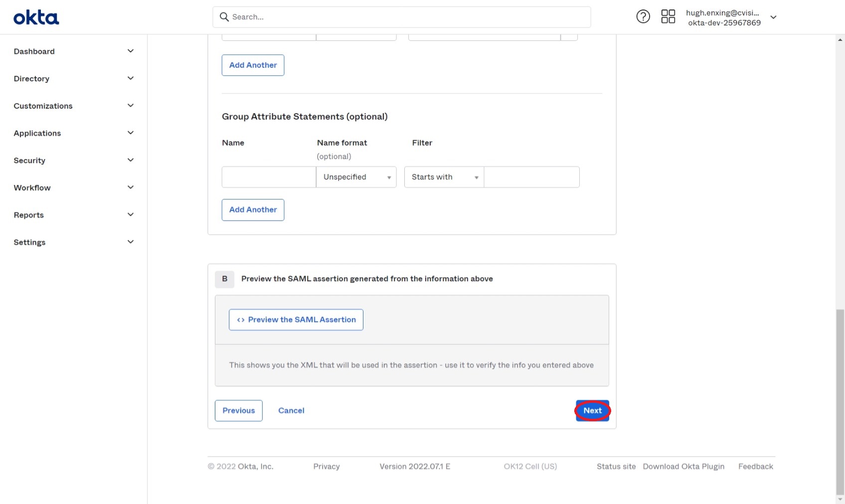
Task: Click the page vertical scrollbar thumb
Action: tap(840, 399)
